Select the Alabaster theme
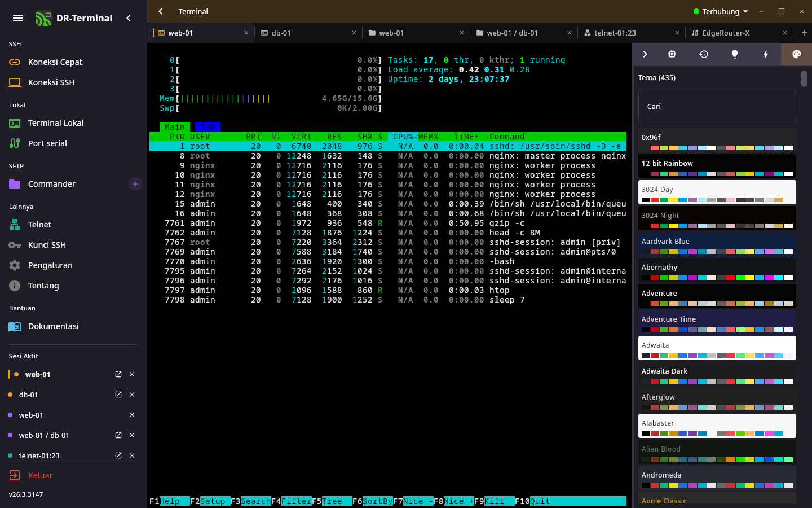The height and width of the screenshot is (508, 812). 717,426
